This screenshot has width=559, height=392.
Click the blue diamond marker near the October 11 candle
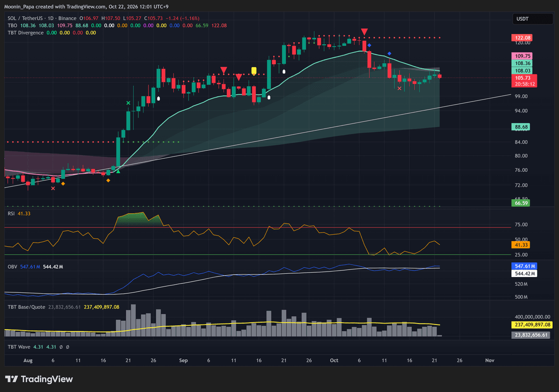pyautogui.click(x=389, y=54)
